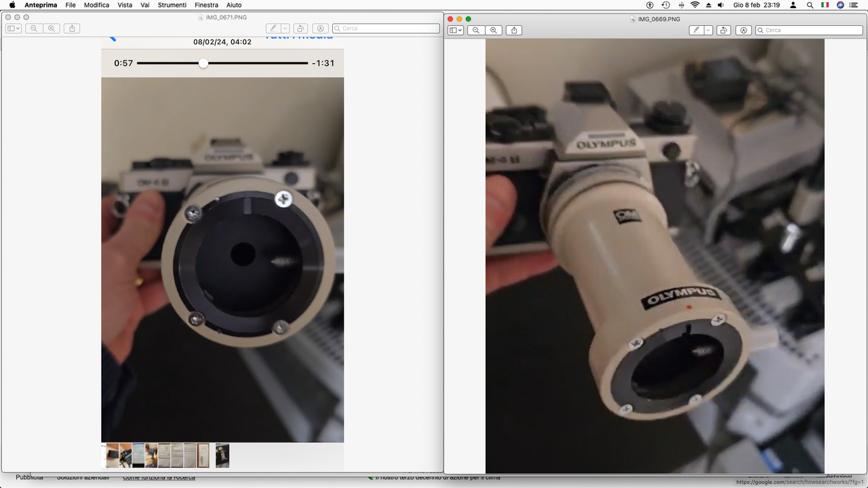Image resolution: width=868 pixels, height=488 pixels.
Task: Click the video scrubber knob at 0:57
Action: (203, 63)
